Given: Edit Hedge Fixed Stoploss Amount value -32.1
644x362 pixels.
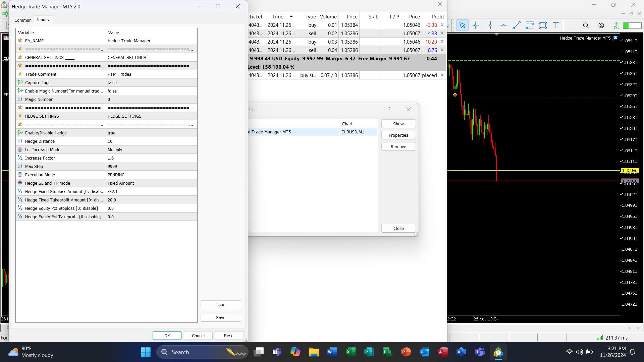Looking at the screenshot, I should [x=152, y=191].
